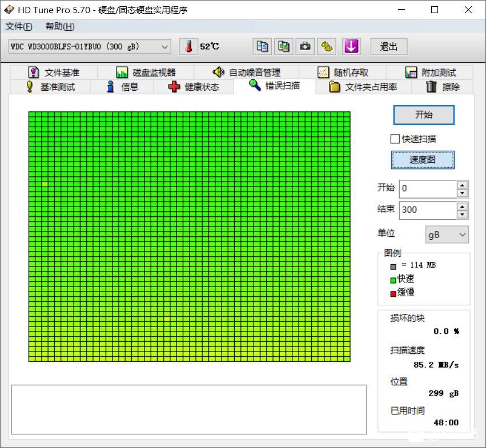486x448 pixels.
Task: Increase the 开始 start value spinner
Action: click(462, 185)
